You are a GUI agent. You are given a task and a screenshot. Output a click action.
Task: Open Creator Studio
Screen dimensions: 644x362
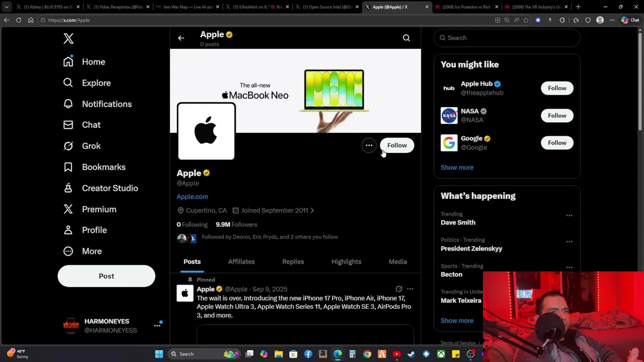click(100, 188)
